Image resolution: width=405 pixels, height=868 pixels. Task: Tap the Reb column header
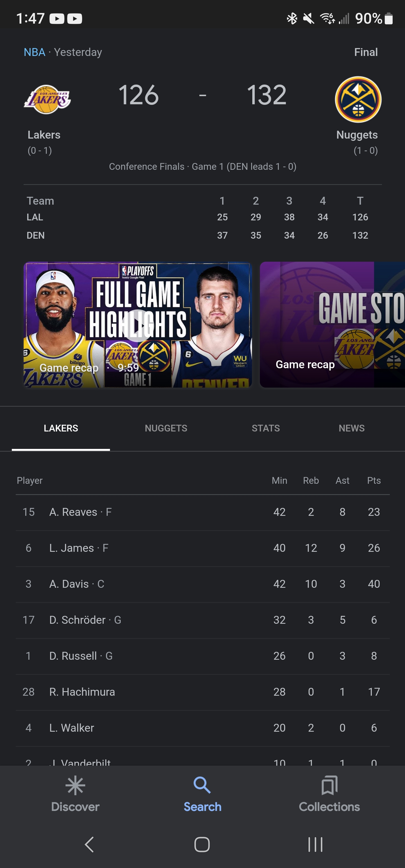click(x=310, y=480)
